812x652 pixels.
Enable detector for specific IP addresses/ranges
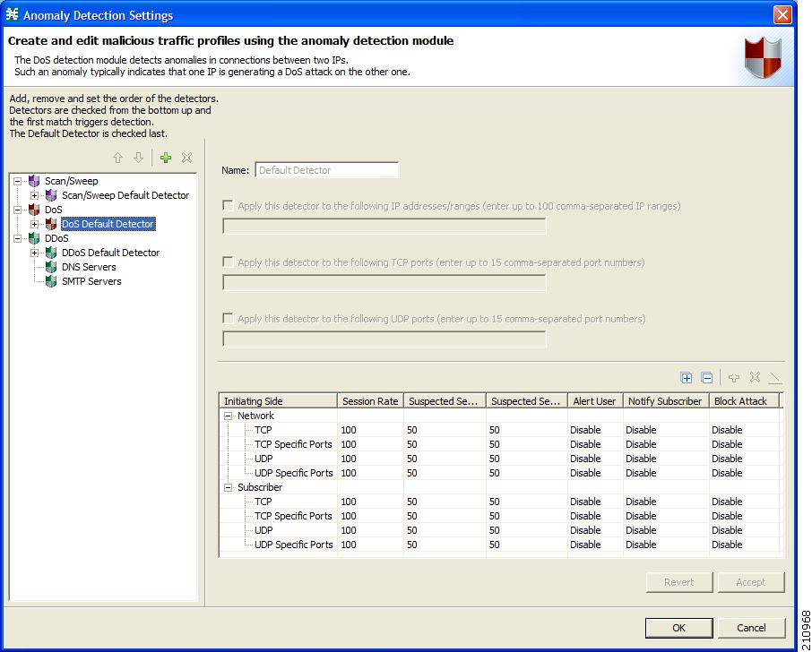228,206
